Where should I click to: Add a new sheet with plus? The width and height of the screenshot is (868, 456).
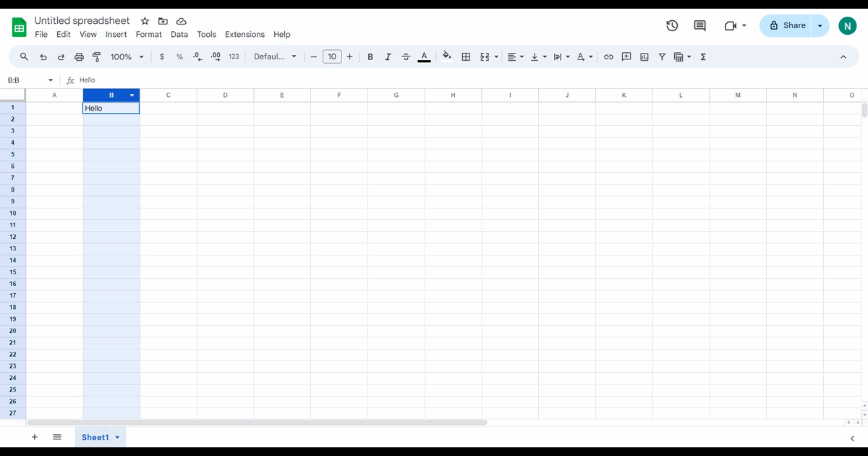coord(34,437)
